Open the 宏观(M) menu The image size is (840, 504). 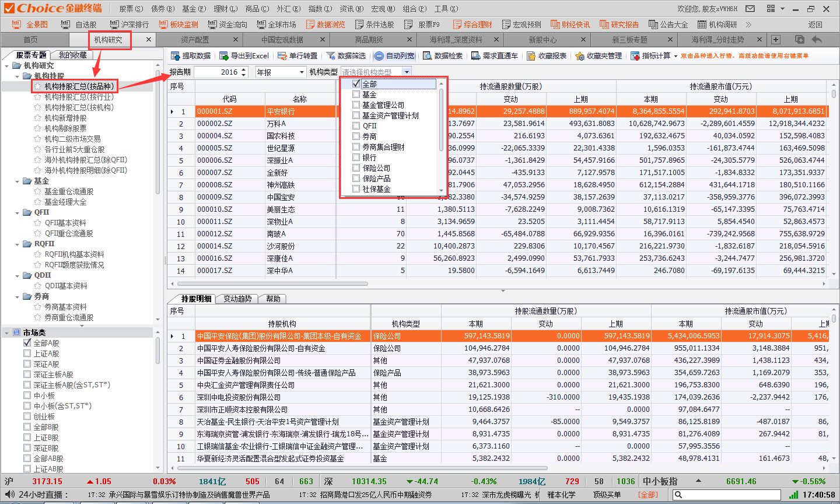coord(383,9)
